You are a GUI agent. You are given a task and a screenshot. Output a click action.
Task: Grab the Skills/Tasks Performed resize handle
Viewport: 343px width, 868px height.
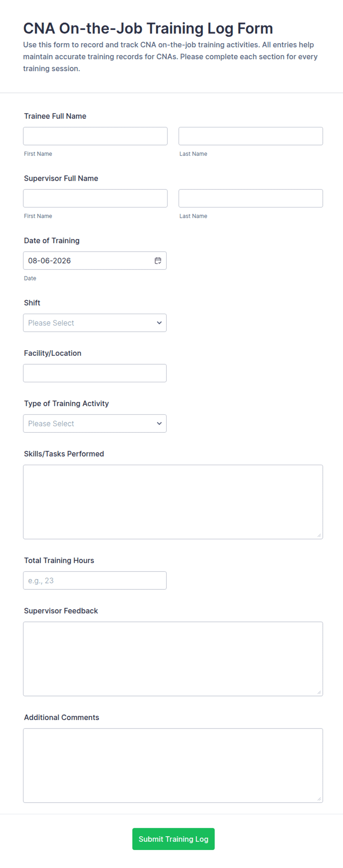click(x=319, y=535)
